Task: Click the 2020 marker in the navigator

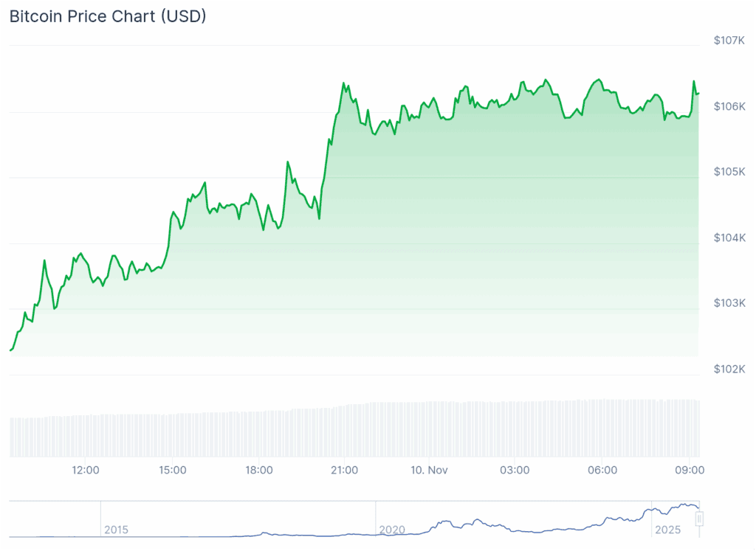Action: point(391,530)
